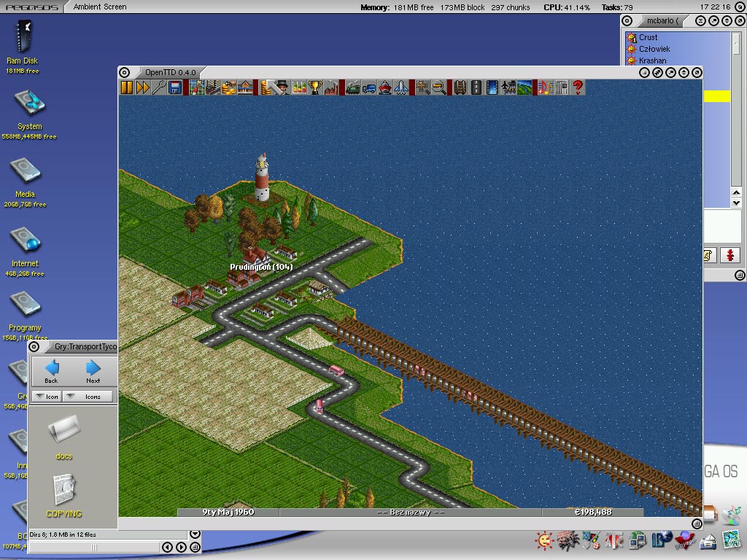This screenshot has width=747, height=560.
Task: Launch Voyager from the dock
Action: tap(684, 540)
